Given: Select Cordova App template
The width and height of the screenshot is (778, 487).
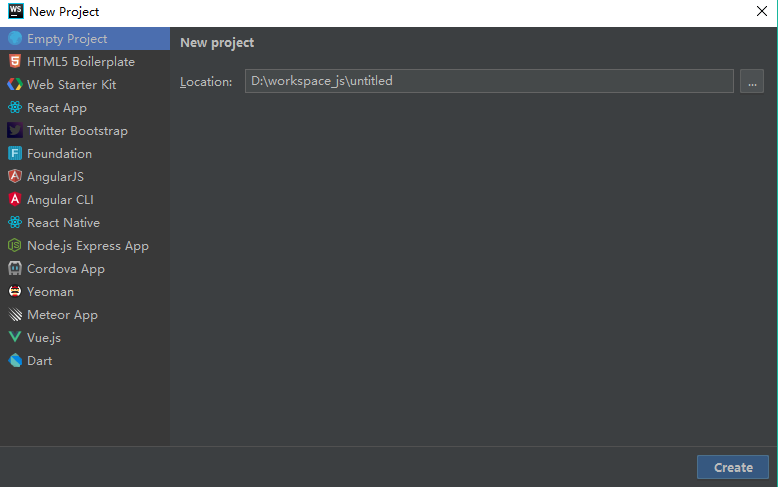Looking at the screenshot, I should click(x=65, y=269).
